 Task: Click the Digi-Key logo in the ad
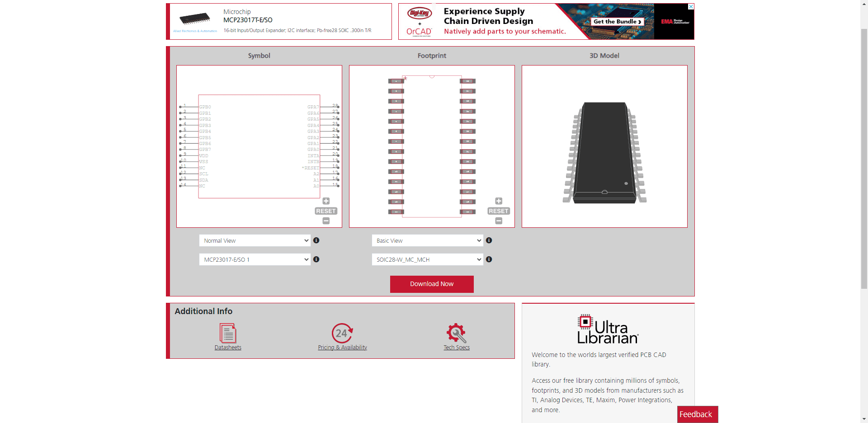420,13
